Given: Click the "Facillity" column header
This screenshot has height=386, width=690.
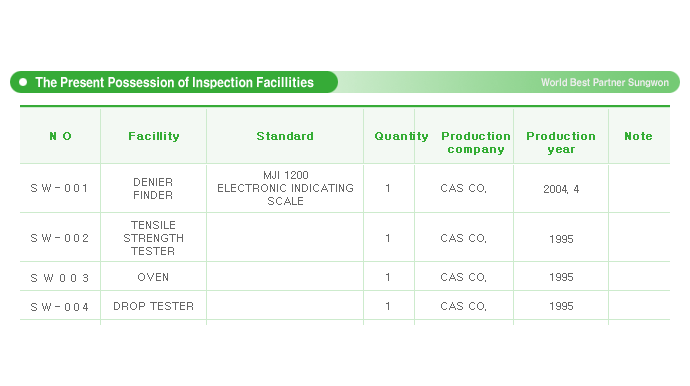Looking at the screenshot, I should pyautogui.click(x=154, y=136).
